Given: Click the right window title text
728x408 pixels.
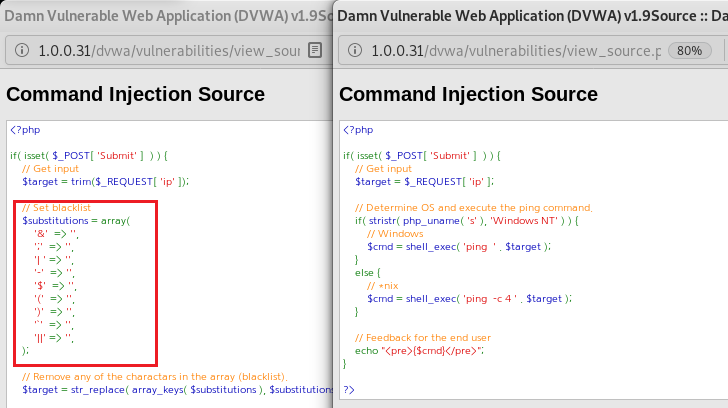Looking at the screenshot, I should 532,16.
